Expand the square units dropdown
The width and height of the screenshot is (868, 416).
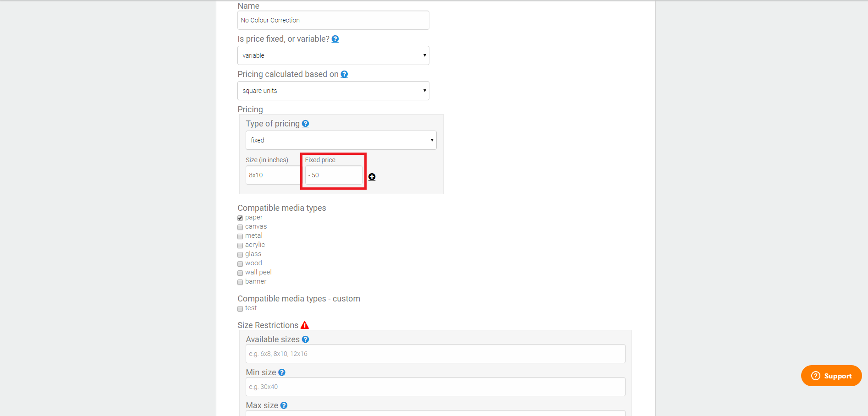tap(333, 91)
